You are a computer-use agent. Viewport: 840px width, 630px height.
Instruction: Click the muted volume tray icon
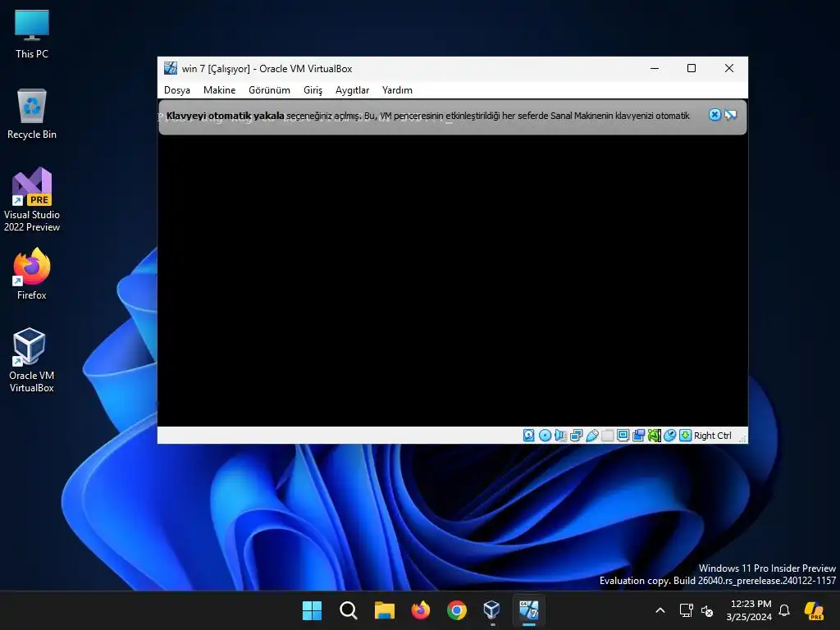pyautogui.click(x=707, y=610)
